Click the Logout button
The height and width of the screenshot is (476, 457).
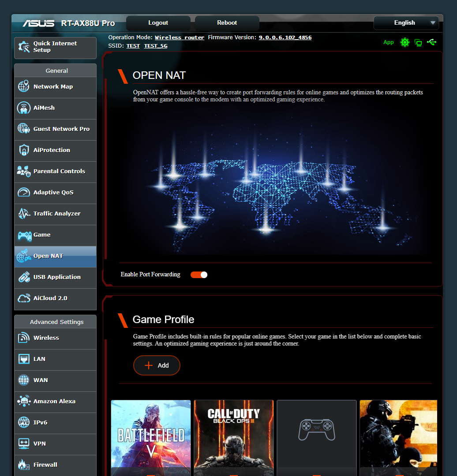(158, 23)
